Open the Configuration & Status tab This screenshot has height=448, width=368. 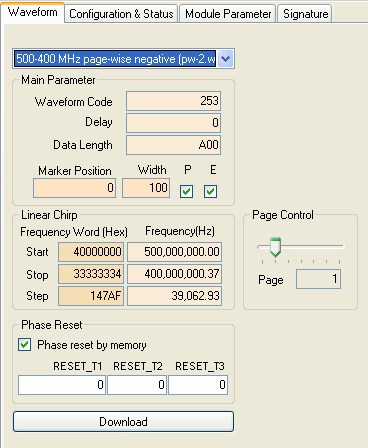121,14
